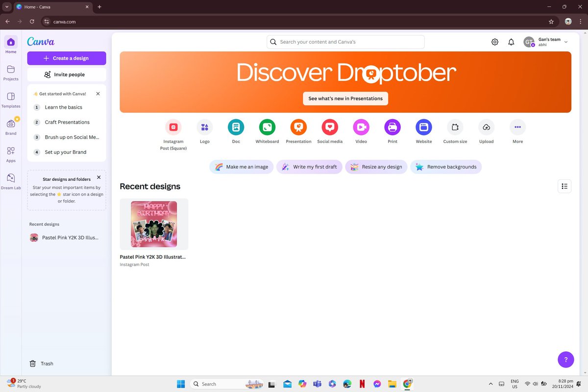Open Netflix from the taskbar
This screenshot has width=588, height=392.
[362, 384]
